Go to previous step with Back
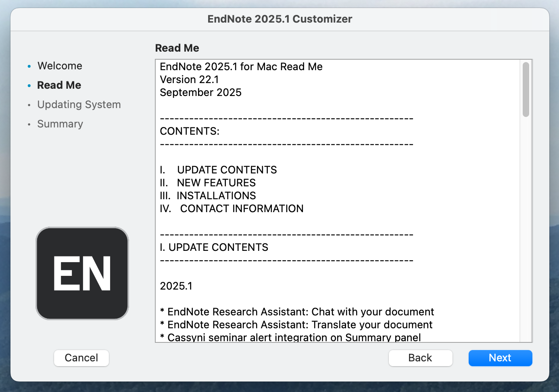The image size is (559, 392). (420, 358)
